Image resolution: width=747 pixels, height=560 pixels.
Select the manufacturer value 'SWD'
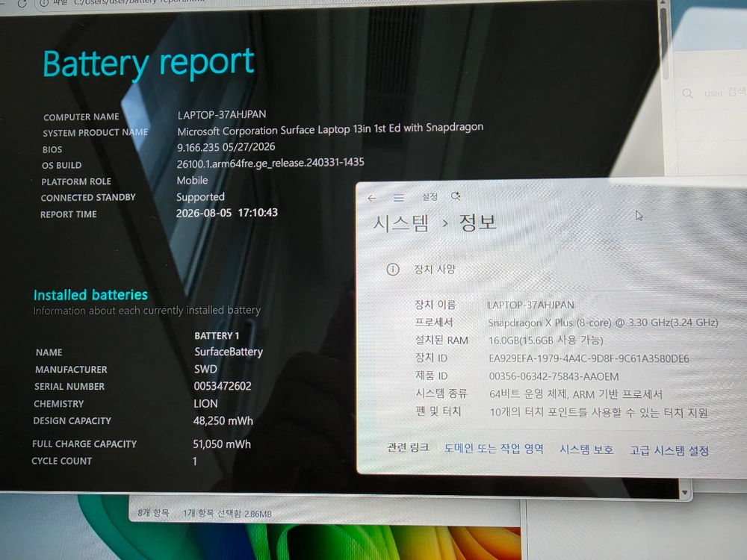pos(205,369)
